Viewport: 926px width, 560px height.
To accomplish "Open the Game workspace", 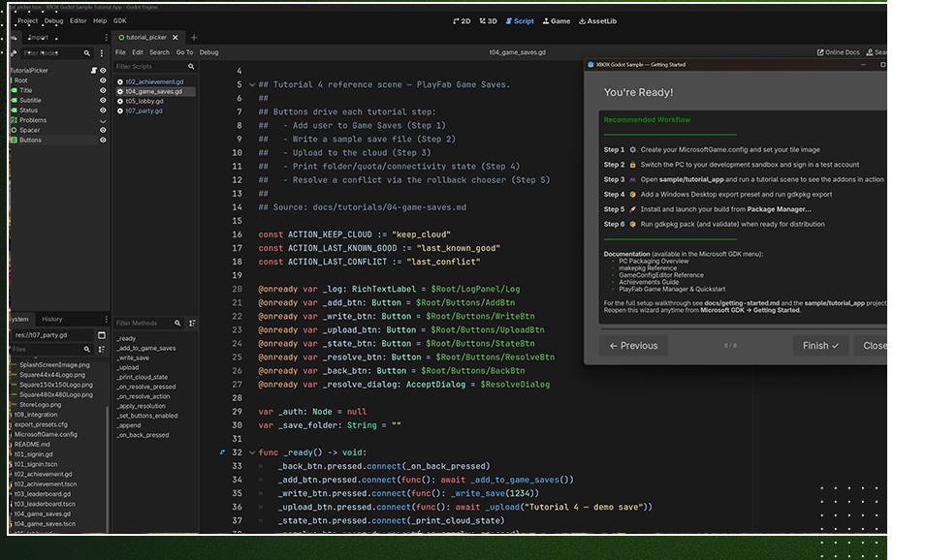I will click(x=557, y=21).
